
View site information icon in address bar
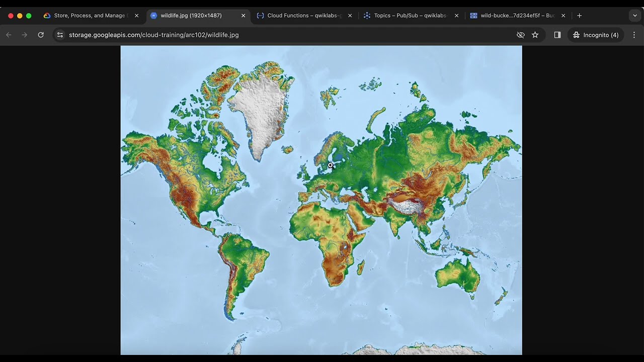60,35
